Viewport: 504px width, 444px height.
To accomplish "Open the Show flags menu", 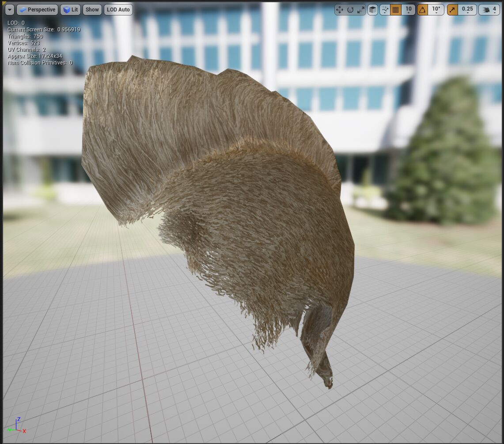I will click(92, 9).
